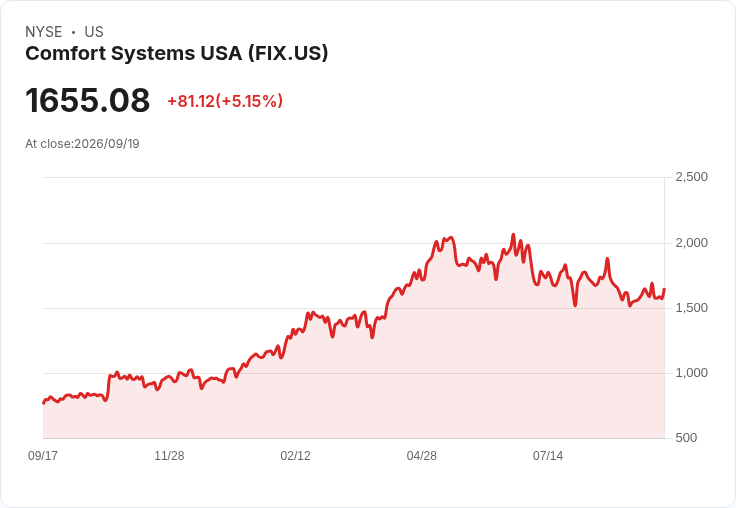Click the Comfort Systems USA (FIX.US) title
This screenshot has height=508, width=736.
(176, 54)
